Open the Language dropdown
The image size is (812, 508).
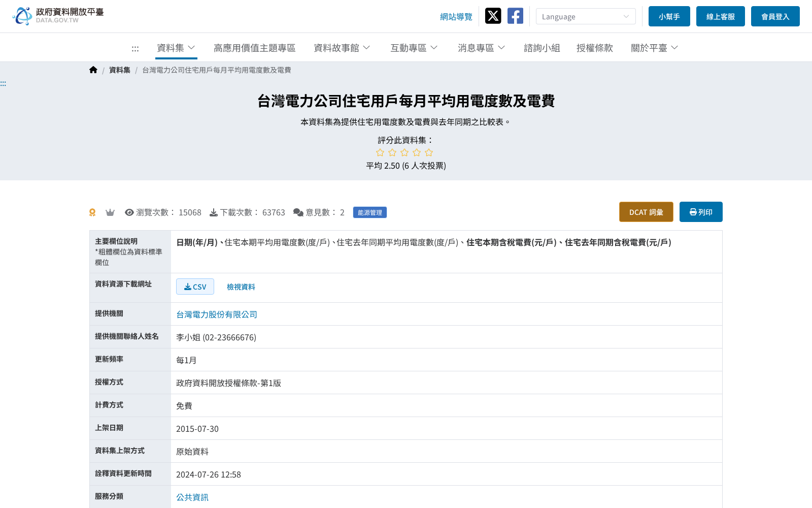(586, 16)
